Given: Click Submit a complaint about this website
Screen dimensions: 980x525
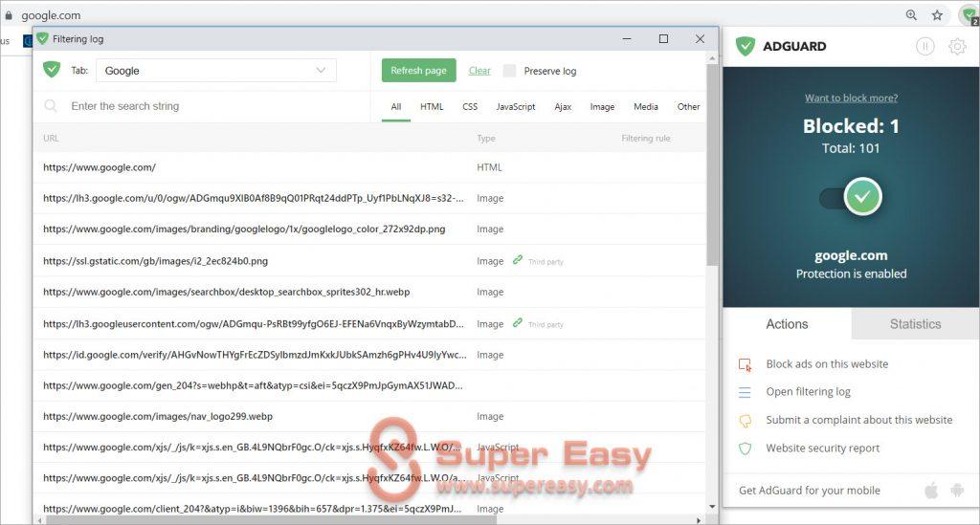Looking at the screenshot, I should (859, 420).
